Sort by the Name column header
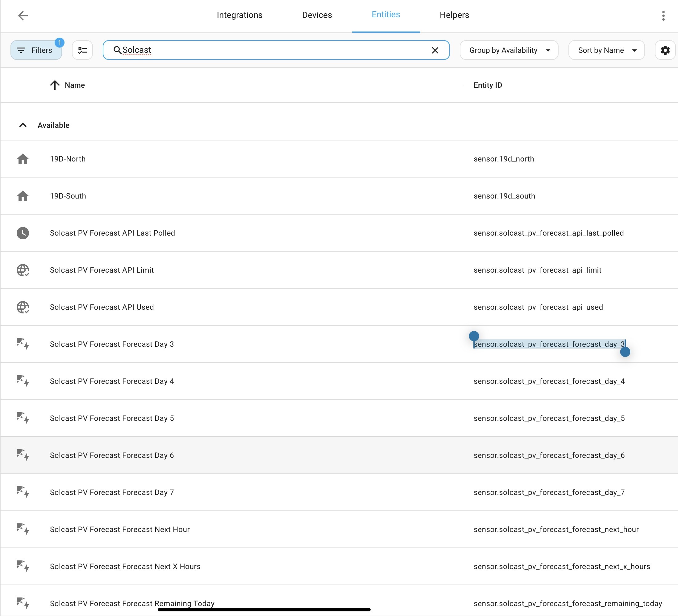 (75, 85)
